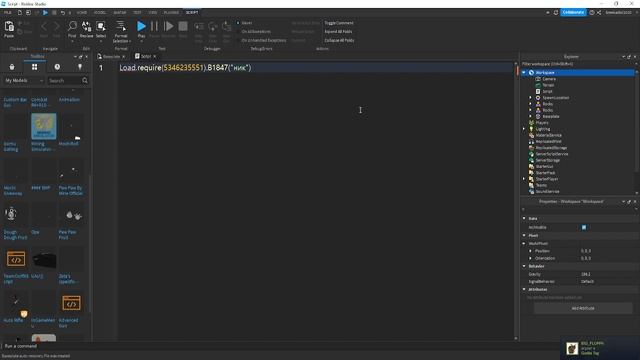Expand the SpawnLocation tree node
Viewport: 640px width, 360px height.
click(x=531, y=98)
